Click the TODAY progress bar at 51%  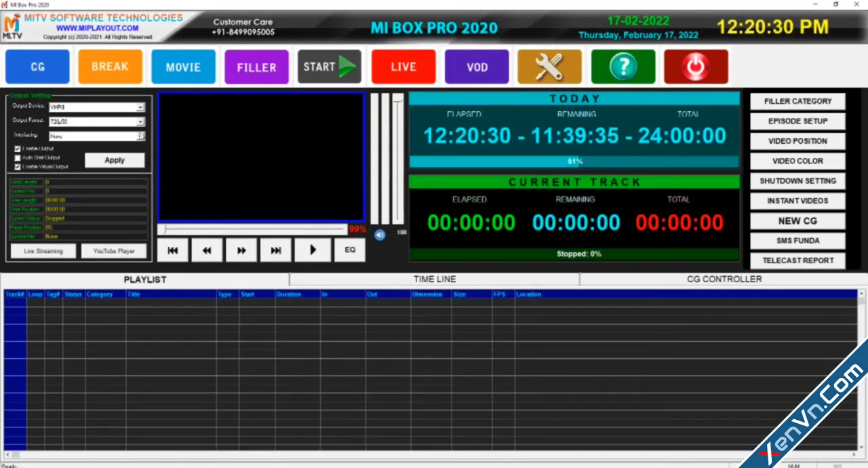point(574,161)
